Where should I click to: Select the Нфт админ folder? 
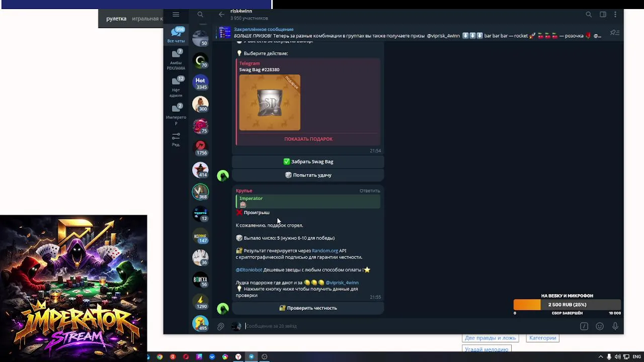pos(176,86)
